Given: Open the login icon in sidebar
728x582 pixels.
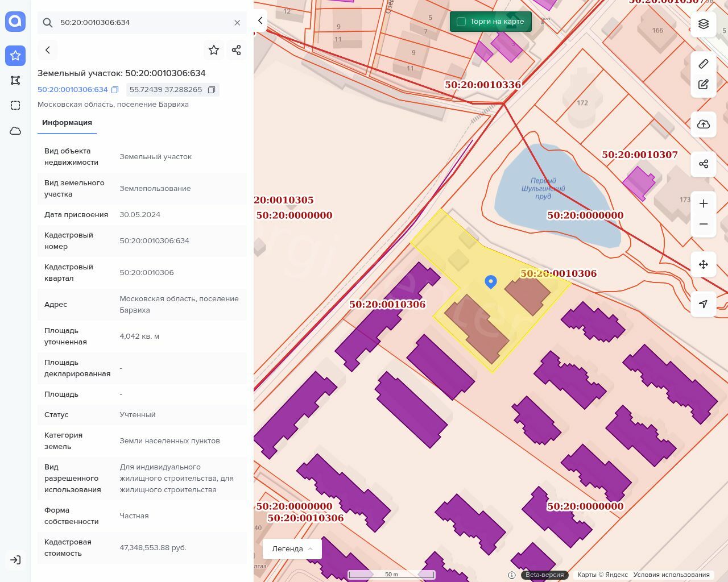Looking at the screenshot, I should point(15,560).
